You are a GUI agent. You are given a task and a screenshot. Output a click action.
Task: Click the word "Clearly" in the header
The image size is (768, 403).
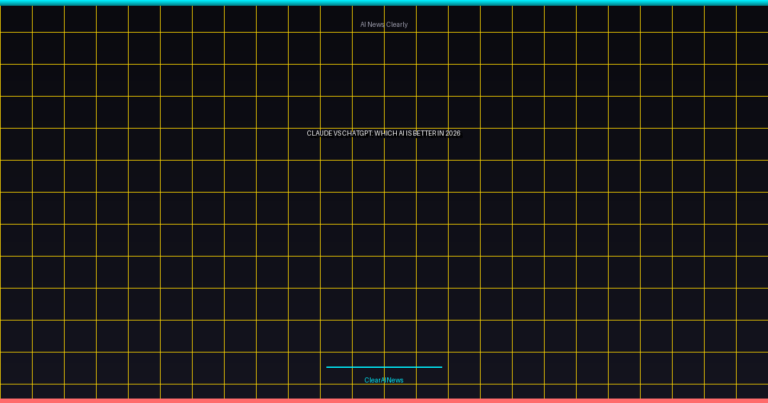(397, 24)
